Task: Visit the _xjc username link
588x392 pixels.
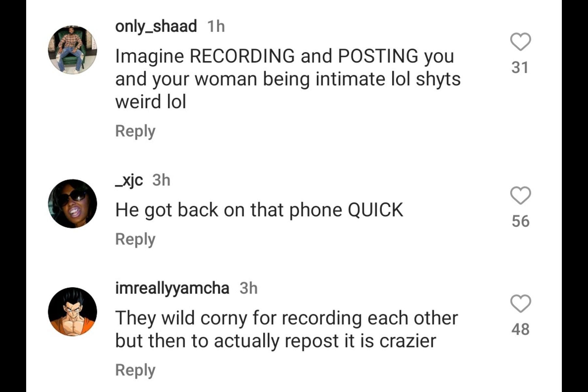Action: point(129,180)
